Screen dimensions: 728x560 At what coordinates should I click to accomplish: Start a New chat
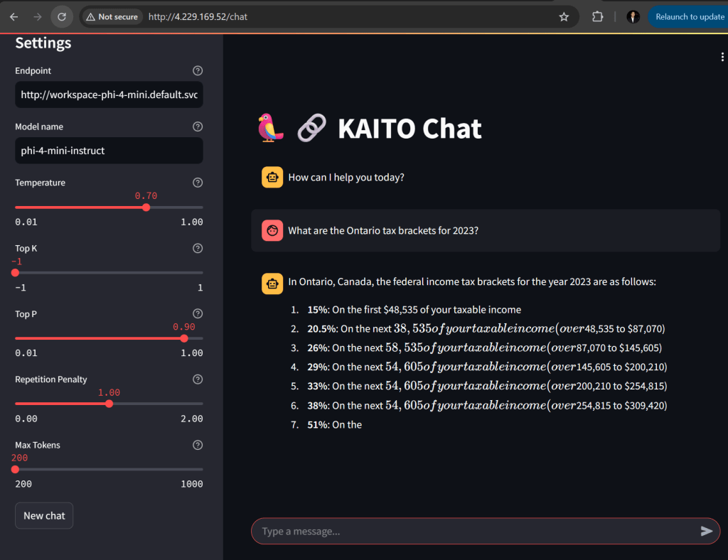point(44,516)
